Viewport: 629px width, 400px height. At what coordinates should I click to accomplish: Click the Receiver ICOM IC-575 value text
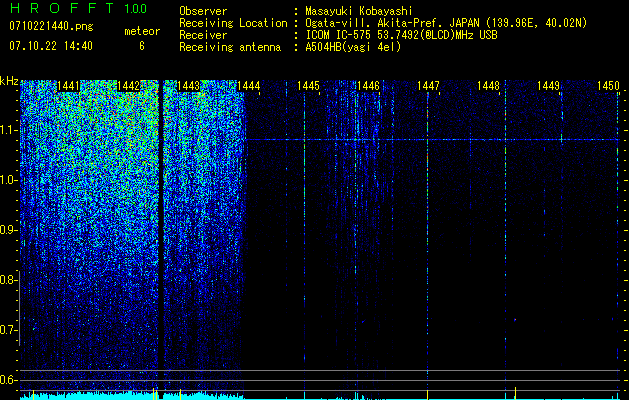[401, 35]
